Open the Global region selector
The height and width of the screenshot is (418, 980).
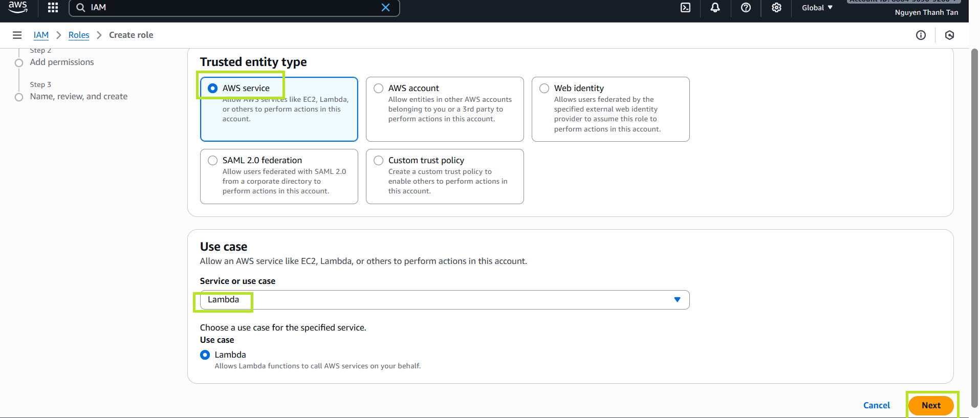[817, 8]
